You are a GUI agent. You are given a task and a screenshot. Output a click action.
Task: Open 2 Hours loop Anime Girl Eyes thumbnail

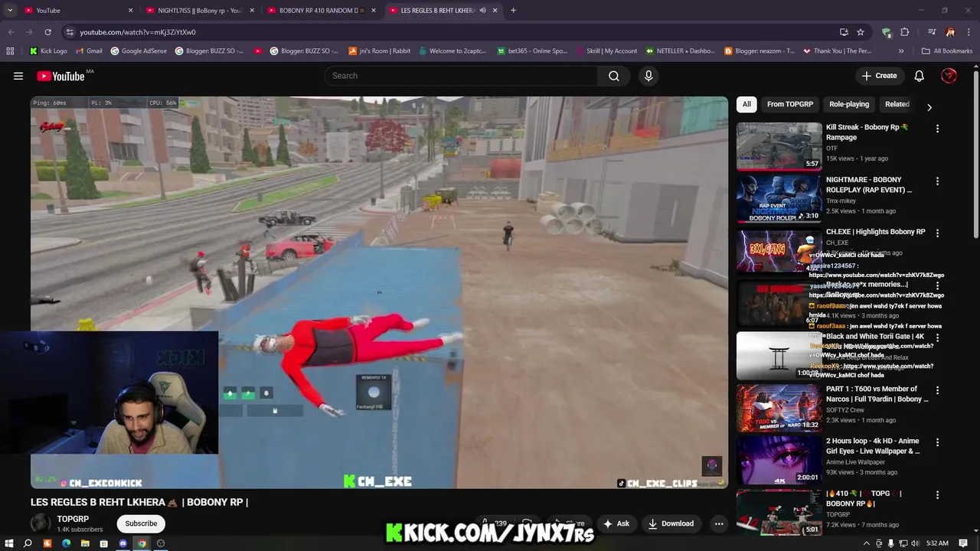(779, 460)
